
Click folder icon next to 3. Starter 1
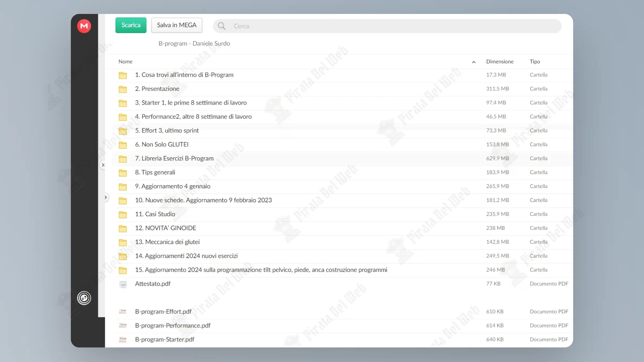[123, 103]
